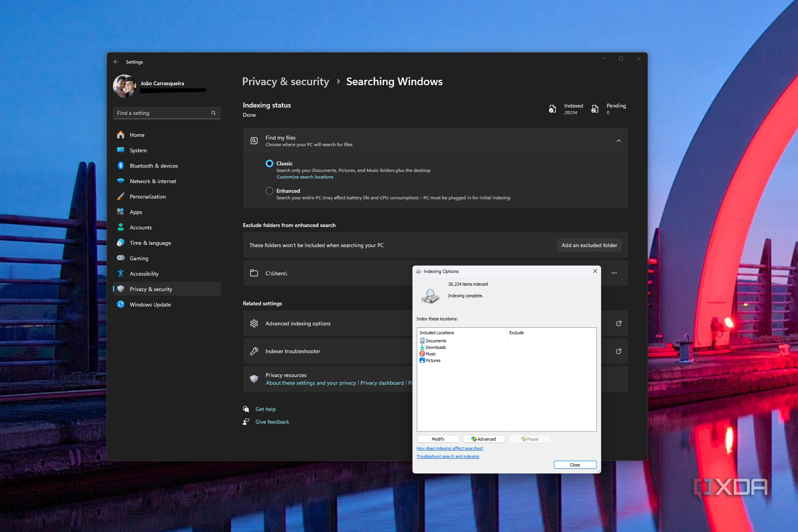Go to Accounts settings page
The height and width of the screenshot is (532, 798).
coord(167,227)
